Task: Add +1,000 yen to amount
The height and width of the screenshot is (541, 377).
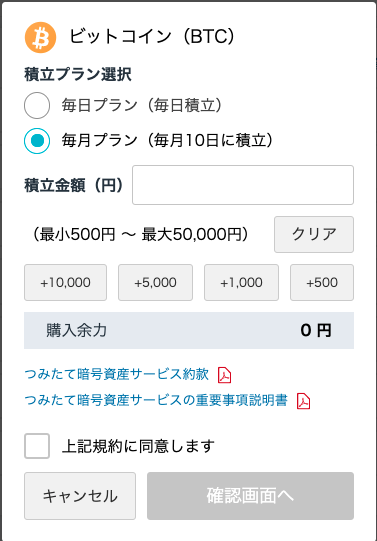Action: [x=241, y=283]
